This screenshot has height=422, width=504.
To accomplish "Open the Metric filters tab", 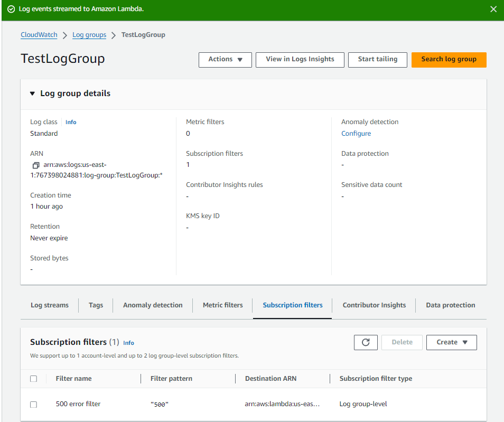I will coord(222,305).
